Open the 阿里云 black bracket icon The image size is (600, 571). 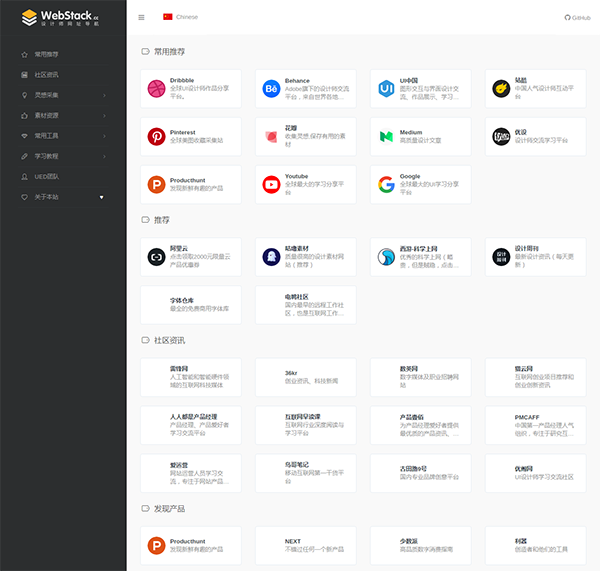[157, 257]
